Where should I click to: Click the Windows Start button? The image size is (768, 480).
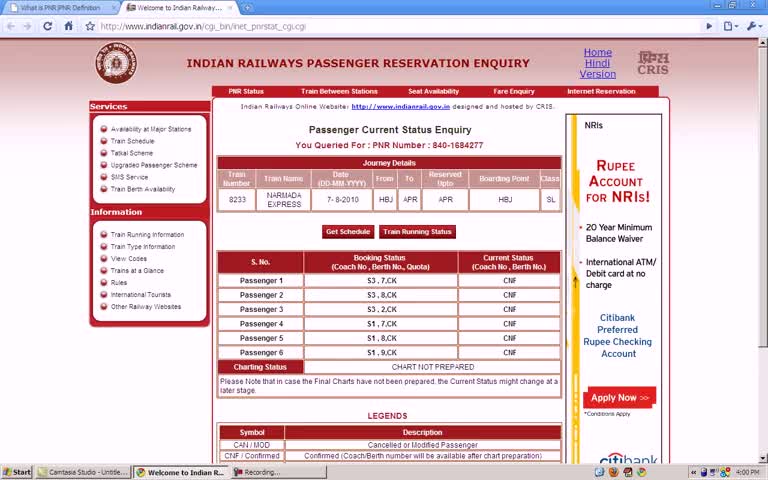click(x=17, y=472)
